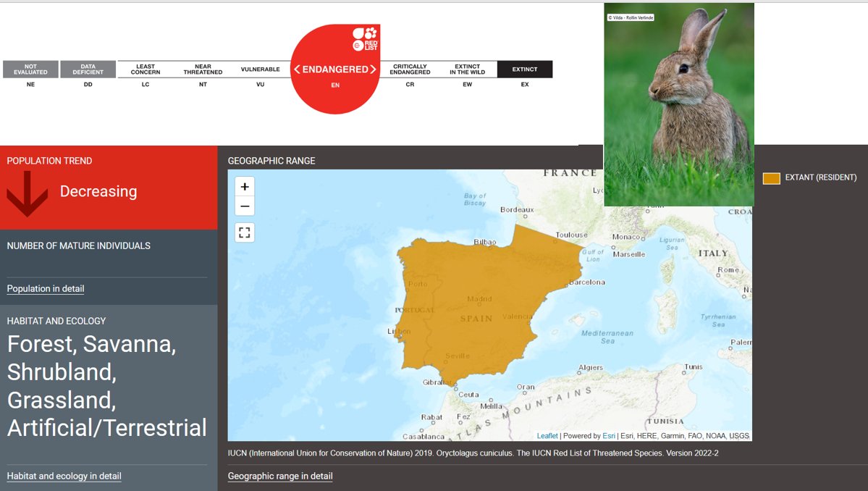Click the Gibraltar label on the map
The width and height of the screenshot is (868, 491).
[x=437, y=382]
